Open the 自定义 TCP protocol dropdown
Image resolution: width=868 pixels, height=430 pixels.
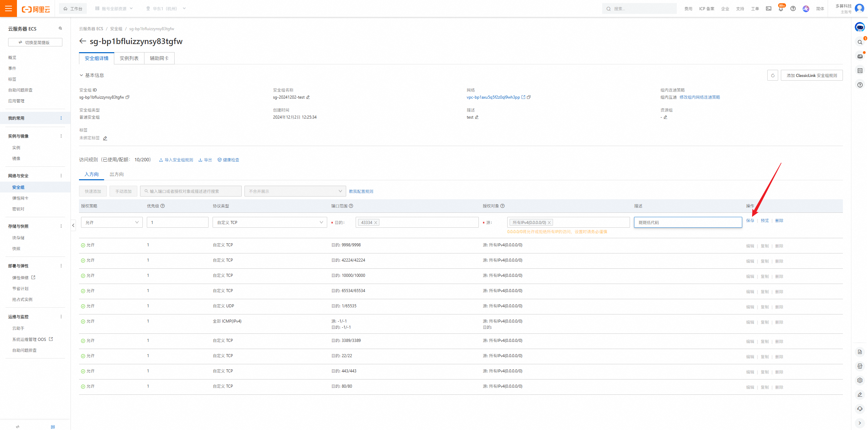tap(270, 222)
